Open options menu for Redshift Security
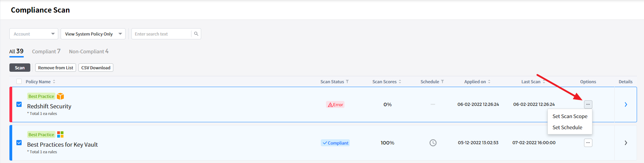Screen dimensions: 644x163 (588, 104)
